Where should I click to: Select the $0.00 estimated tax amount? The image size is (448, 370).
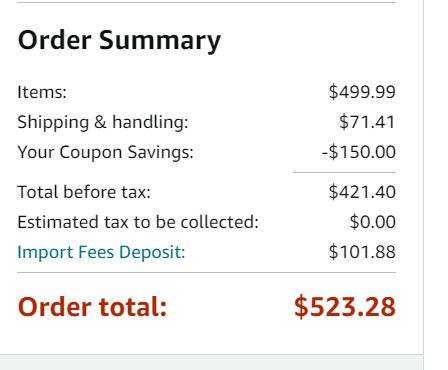[x=373, y=222]
